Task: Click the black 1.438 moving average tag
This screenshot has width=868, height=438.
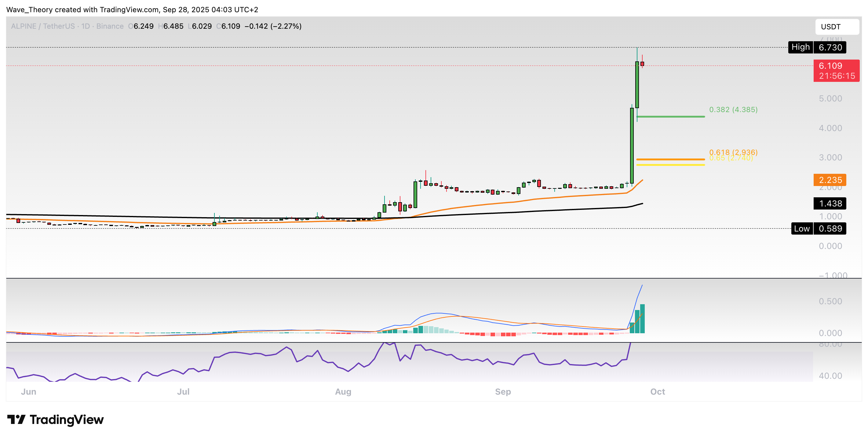Action: point(830,203)
